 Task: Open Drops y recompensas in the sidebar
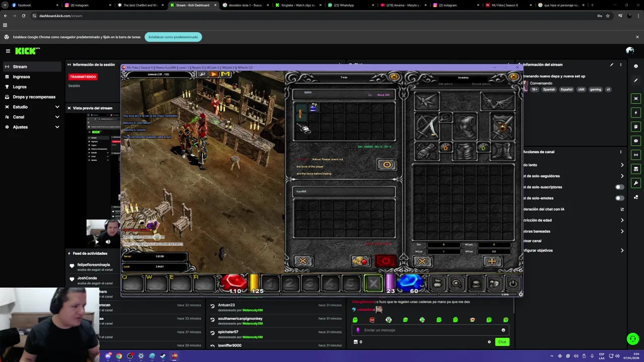tap(32, 97)
